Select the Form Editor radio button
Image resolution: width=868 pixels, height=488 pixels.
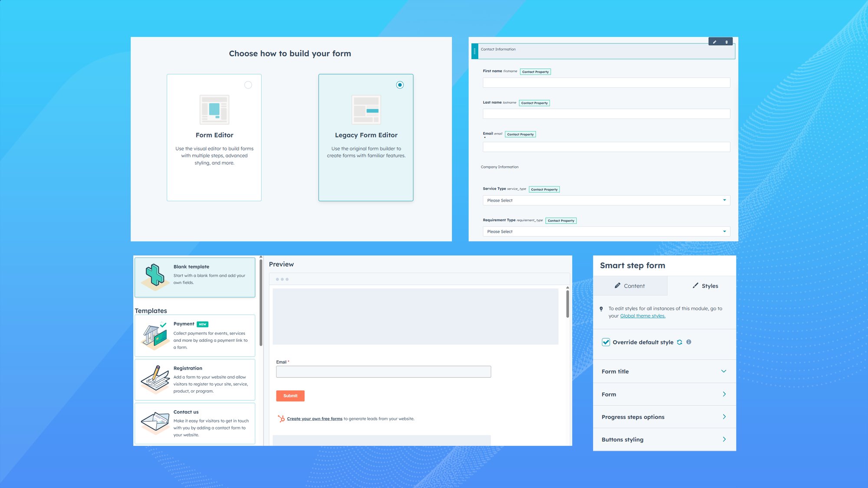[248, 85]
